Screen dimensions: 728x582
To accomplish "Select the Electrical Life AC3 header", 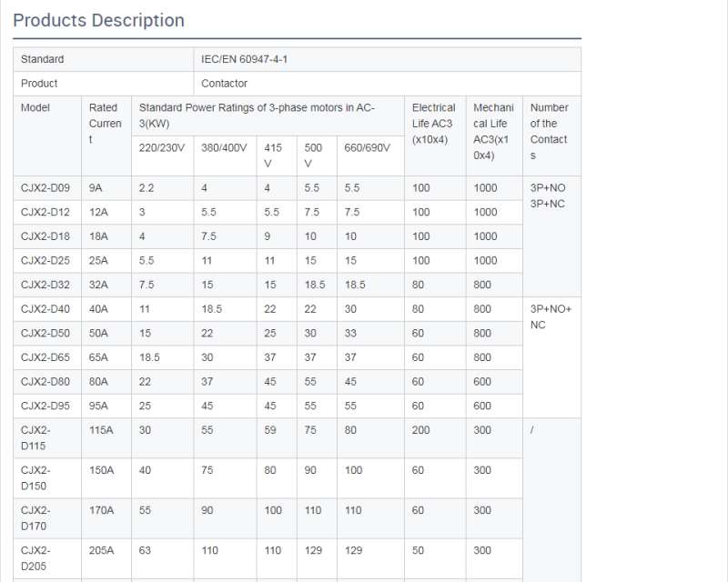I will click(x=433, y=124).
